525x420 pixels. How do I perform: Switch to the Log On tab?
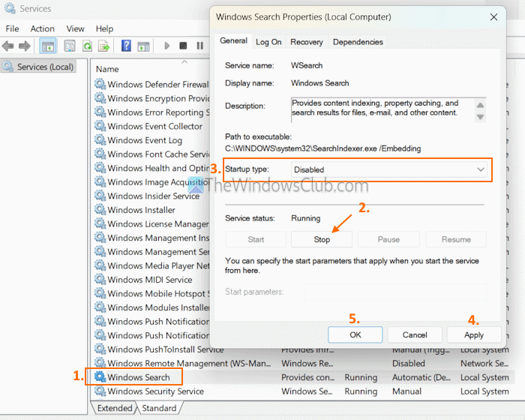268,42
